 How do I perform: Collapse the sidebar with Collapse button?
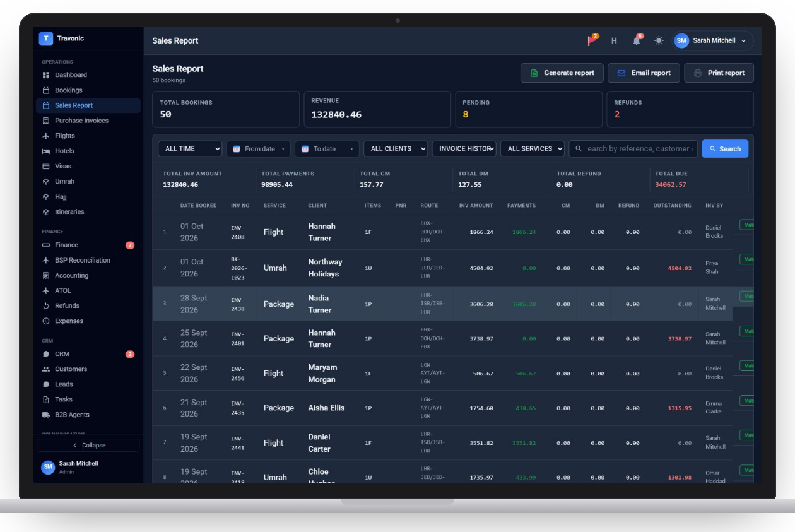click(88, 445)
